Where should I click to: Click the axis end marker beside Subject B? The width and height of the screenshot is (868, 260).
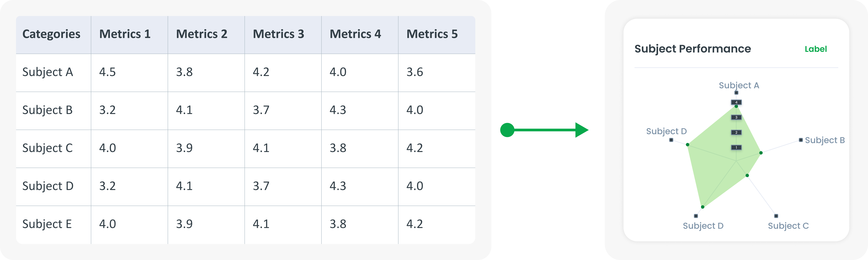click(x=801, y=140)
